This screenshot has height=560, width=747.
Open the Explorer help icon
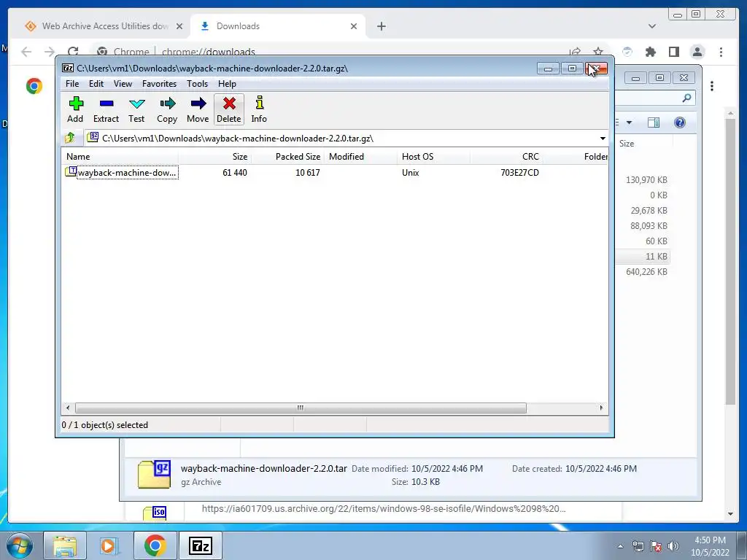click(x=680, y=122)
